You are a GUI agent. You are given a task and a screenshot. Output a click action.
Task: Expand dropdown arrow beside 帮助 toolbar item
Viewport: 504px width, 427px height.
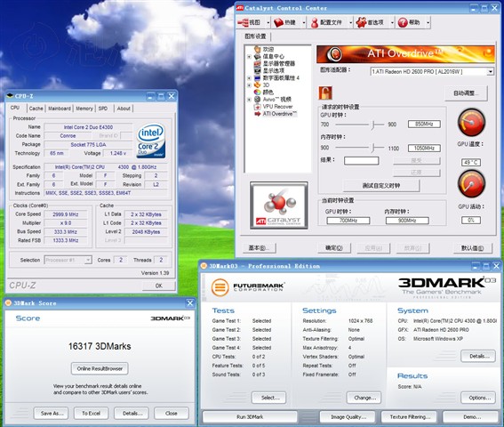pos(428,22)
